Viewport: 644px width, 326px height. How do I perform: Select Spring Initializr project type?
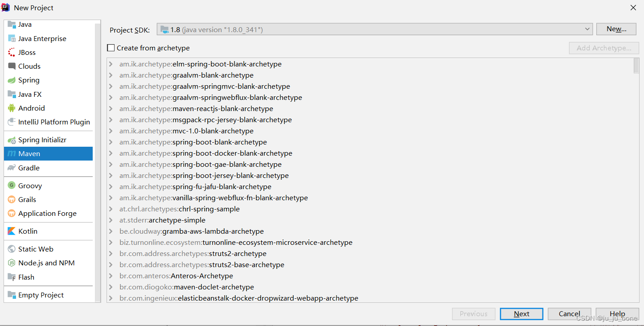pos(49,140)
